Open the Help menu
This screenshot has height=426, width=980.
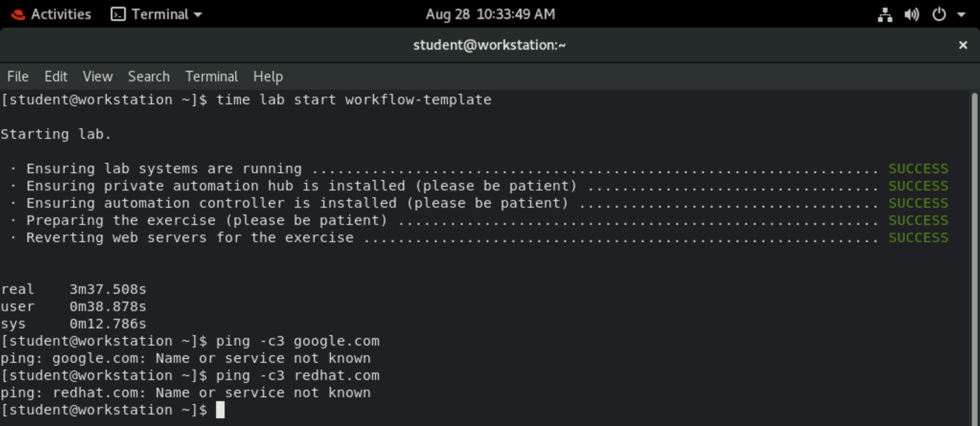click(x=268, y=77)
